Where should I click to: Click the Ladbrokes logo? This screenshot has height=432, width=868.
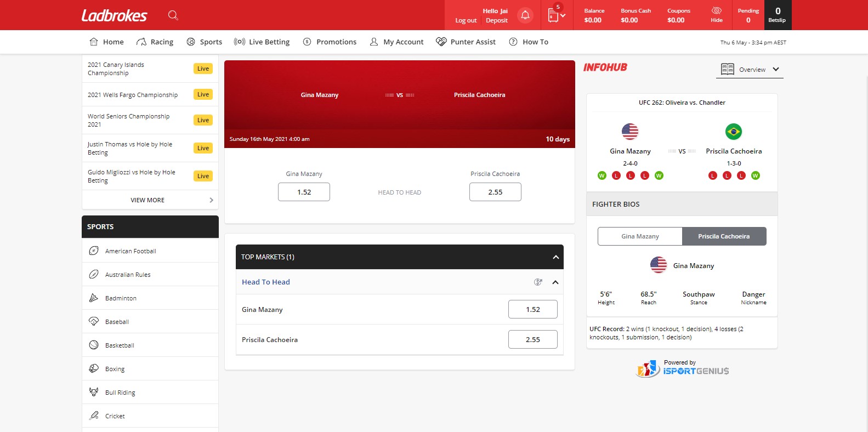(114, 15)
